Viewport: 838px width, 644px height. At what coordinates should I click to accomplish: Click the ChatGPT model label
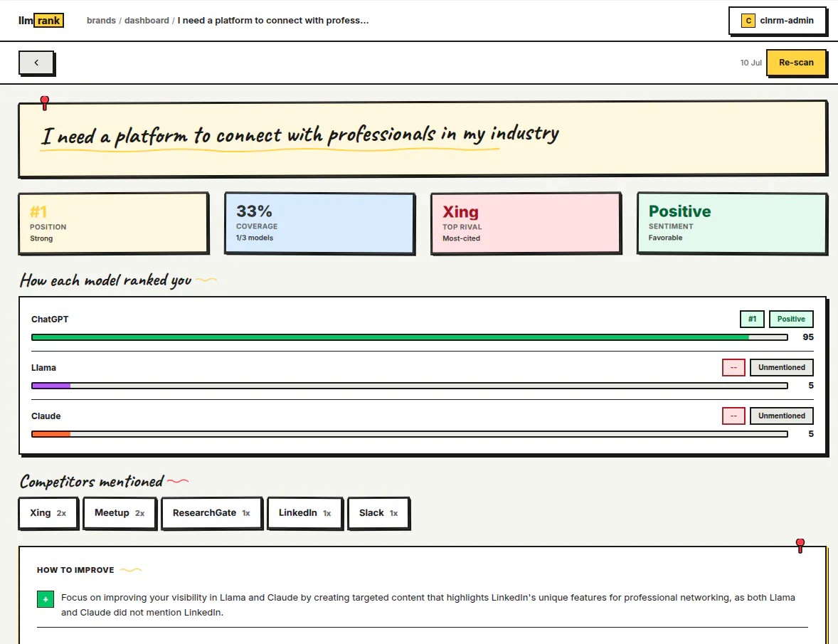click(50, 319)
